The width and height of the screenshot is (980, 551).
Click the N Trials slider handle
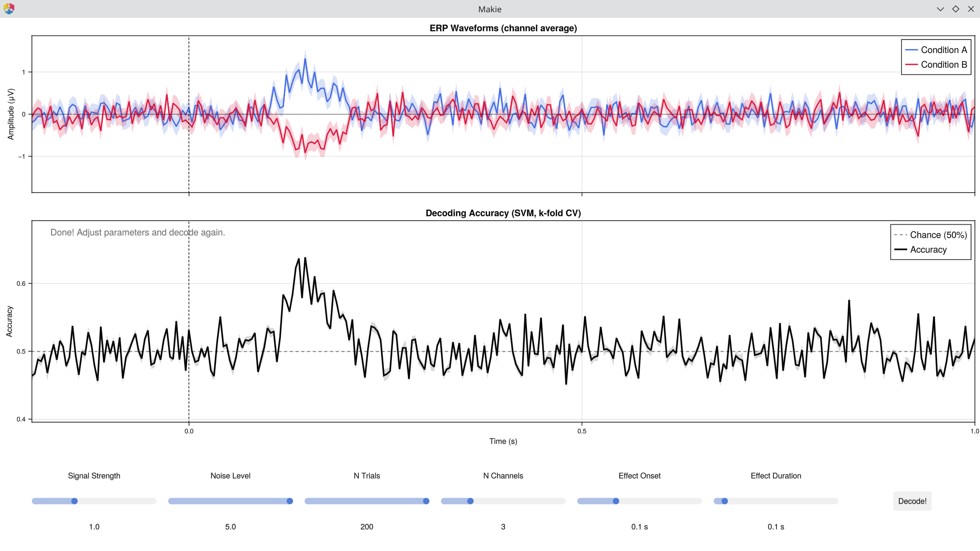[x=426, y=501]
